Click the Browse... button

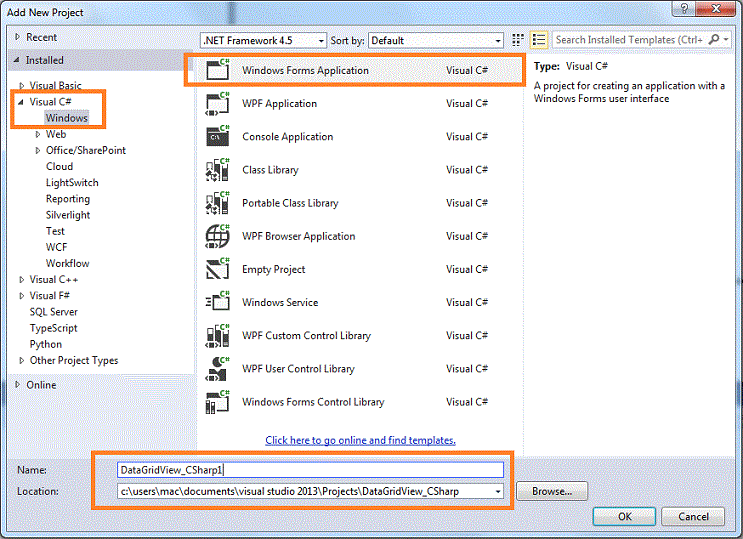pos(552,491)
